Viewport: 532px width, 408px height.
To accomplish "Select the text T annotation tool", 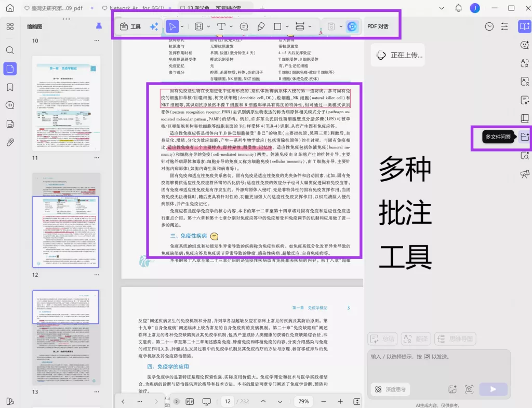I will pos(221,26).
